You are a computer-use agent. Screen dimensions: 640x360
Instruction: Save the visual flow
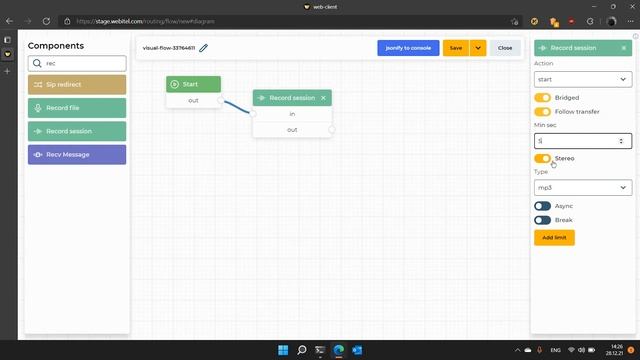click(x=456, y=48)
